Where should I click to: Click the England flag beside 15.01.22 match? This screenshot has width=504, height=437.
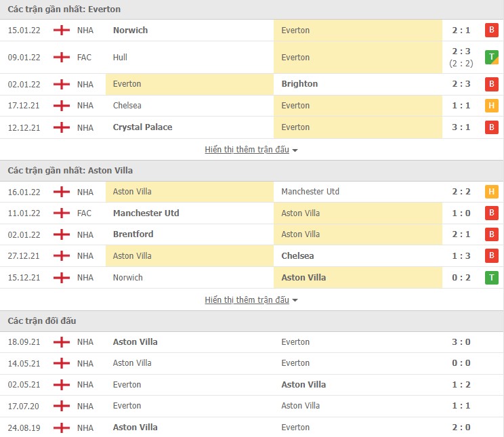[62, 30]
